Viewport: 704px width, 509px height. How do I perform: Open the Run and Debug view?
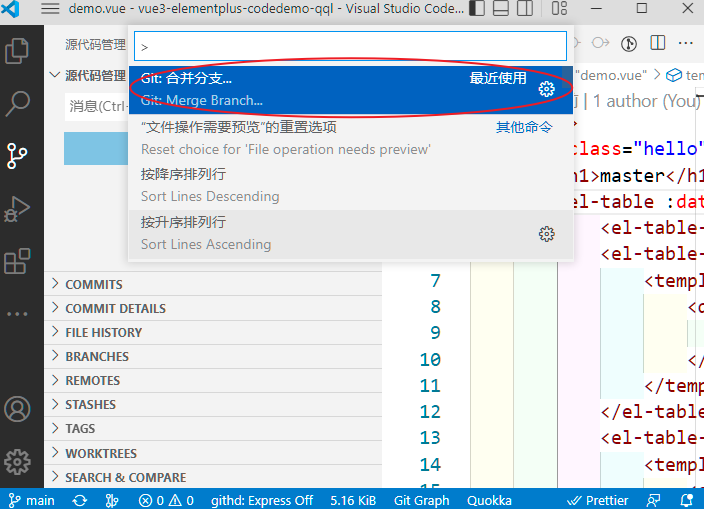click(x=17, y=209)
